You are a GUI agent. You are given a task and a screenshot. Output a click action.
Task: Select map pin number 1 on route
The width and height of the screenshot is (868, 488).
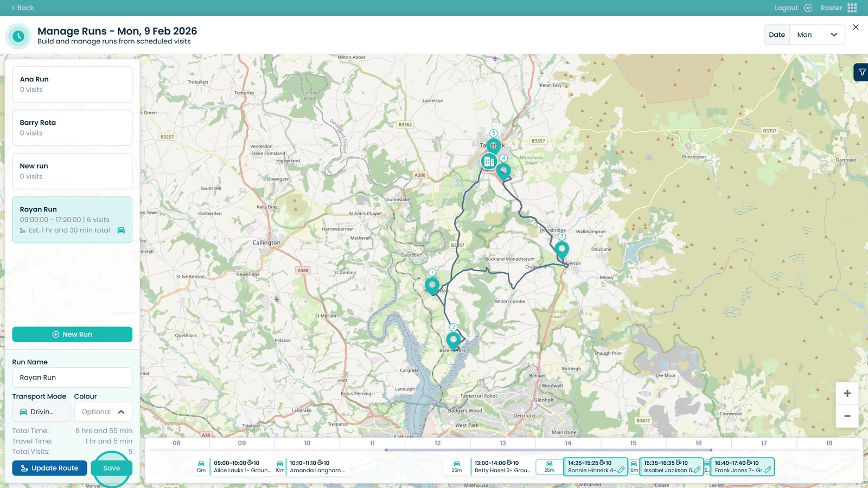tap(432, 285)
